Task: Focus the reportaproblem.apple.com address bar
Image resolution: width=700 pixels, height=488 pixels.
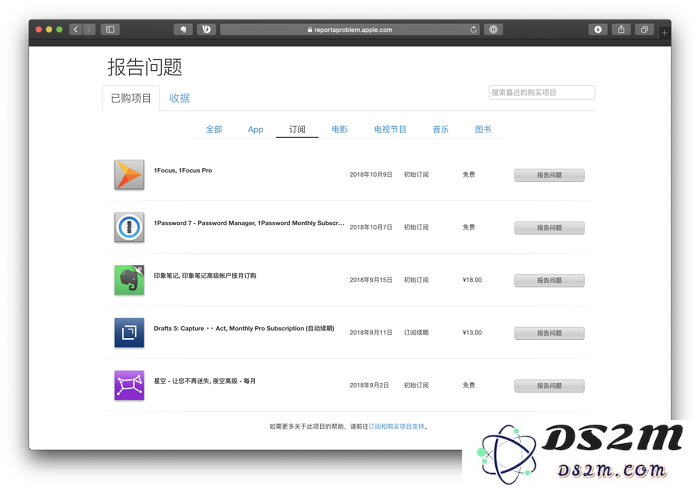Action: 350,29
